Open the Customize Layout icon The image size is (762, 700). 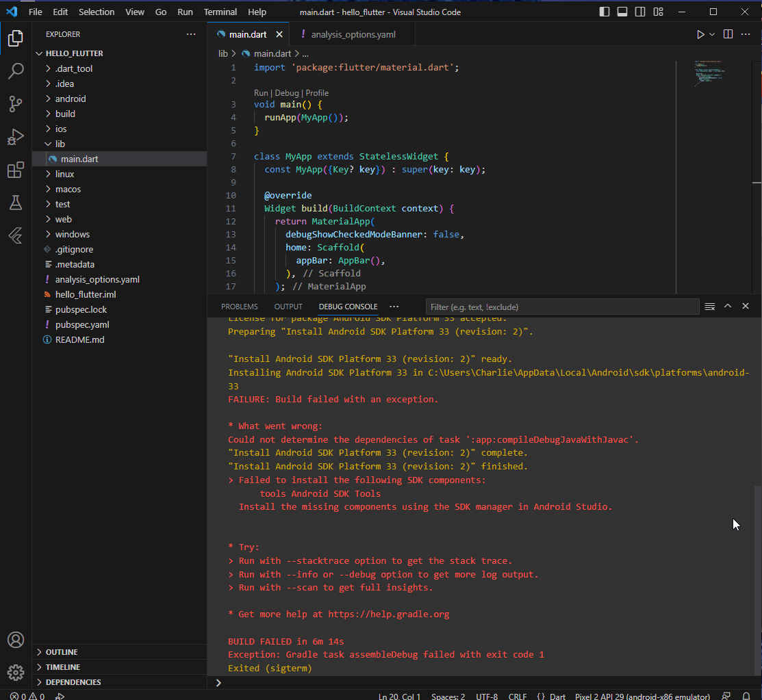point(658,12)
